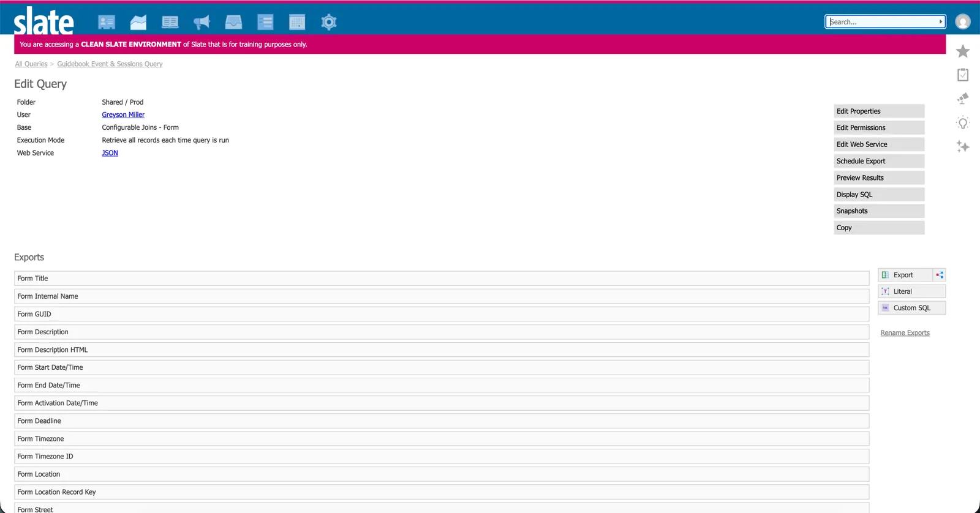
Task: Open Snapshots
Action: click(879, 211)
